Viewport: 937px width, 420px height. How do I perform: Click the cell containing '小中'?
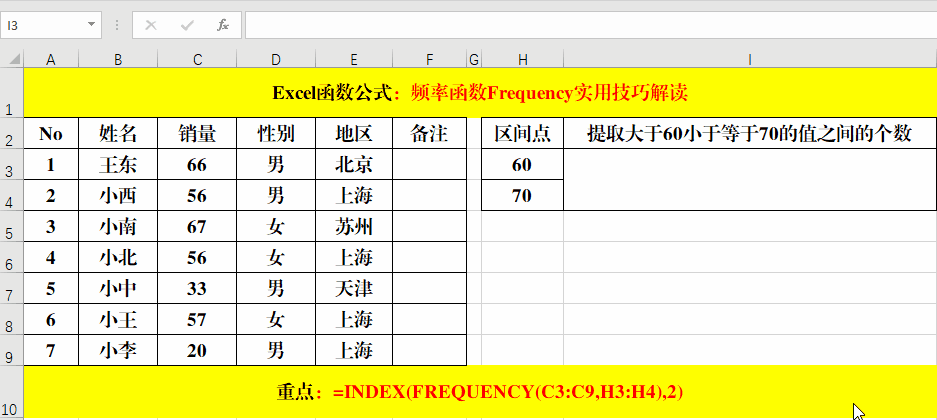(118, 289)
